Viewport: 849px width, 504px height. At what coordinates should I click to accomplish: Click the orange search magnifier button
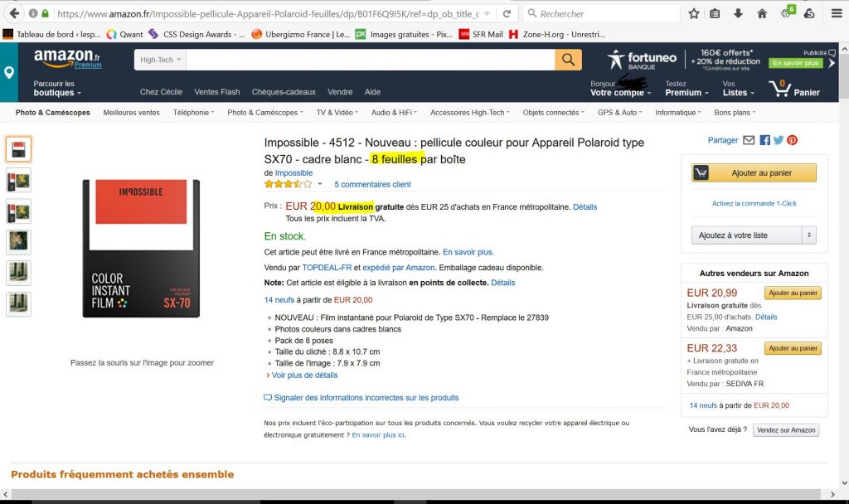tap(568, 60)
